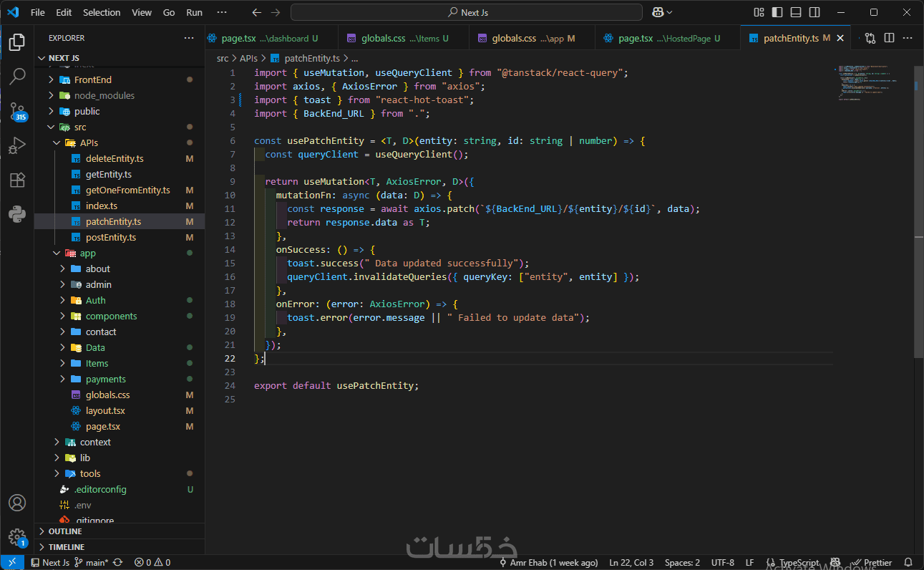Open the Explorer view in activity bar
Screen dimensions: 924x570
17,42
